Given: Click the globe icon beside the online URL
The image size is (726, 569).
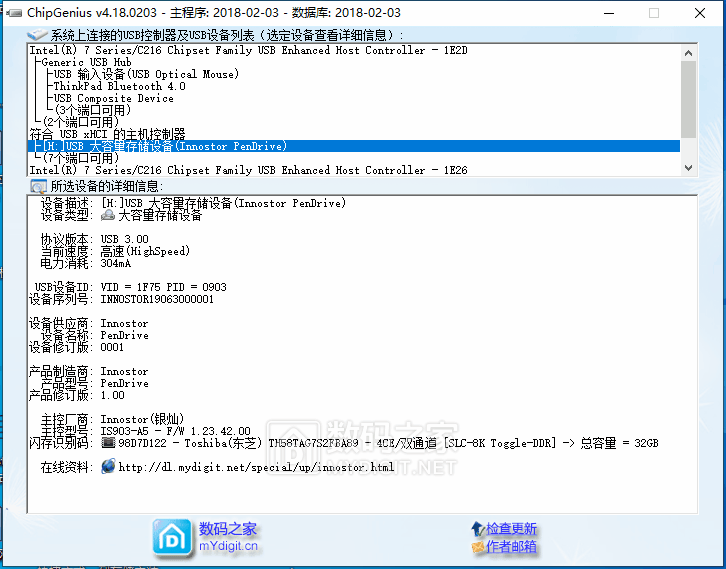Looking at the screenshot, I should [108, 467].
